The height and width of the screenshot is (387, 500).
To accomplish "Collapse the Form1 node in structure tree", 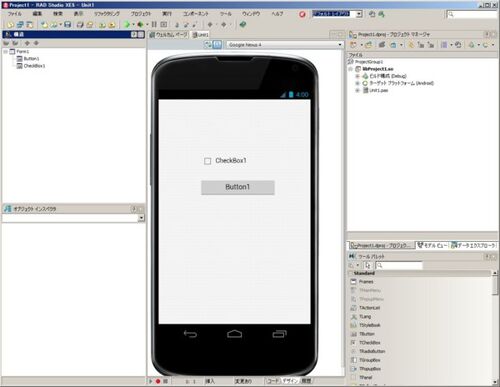I will 6,52.
